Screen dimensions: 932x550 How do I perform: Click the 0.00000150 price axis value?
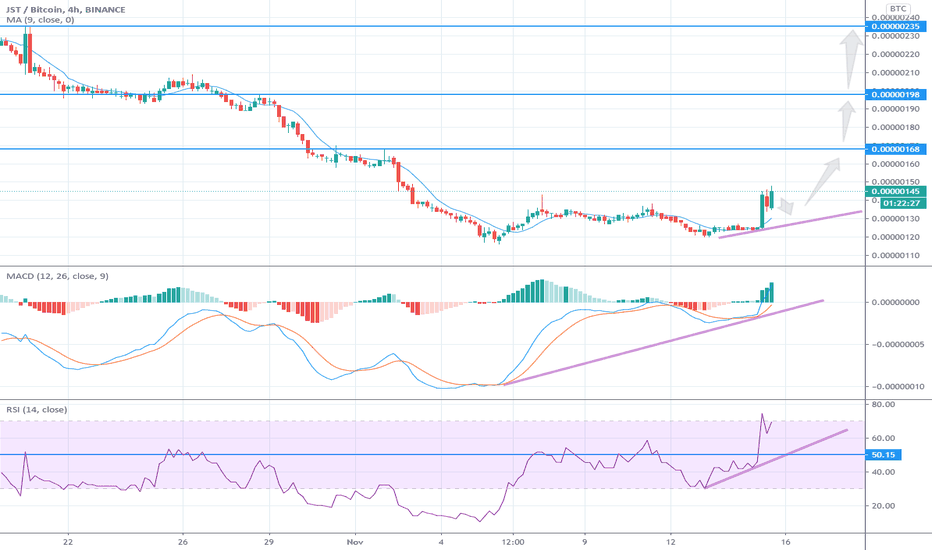tap(896, 182)
